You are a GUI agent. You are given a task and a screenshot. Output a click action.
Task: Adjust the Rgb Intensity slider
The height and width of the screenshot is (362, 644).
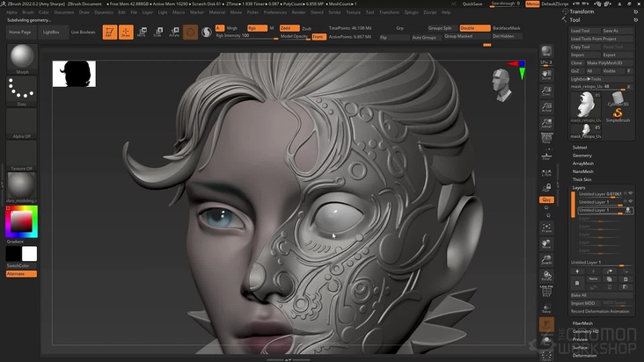247,36
